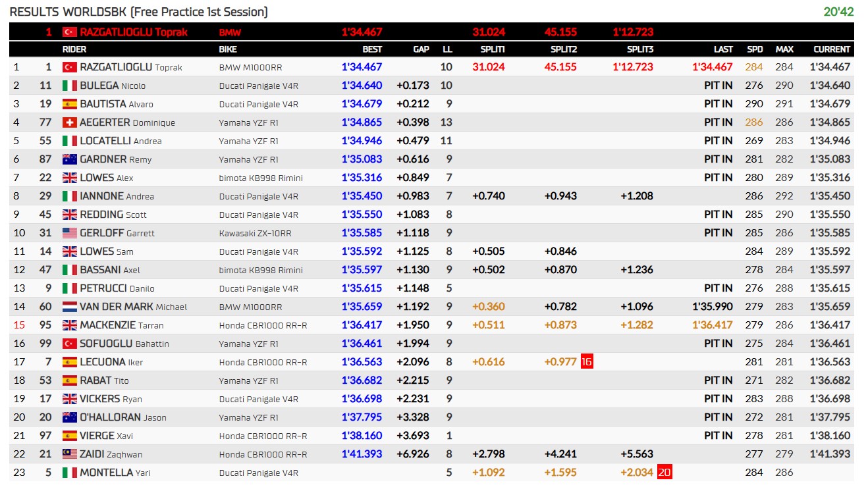This screenshot has width=868, height=497.
Task: Click the Italian flag next to IANNONE Andrea
Action: 70,196
